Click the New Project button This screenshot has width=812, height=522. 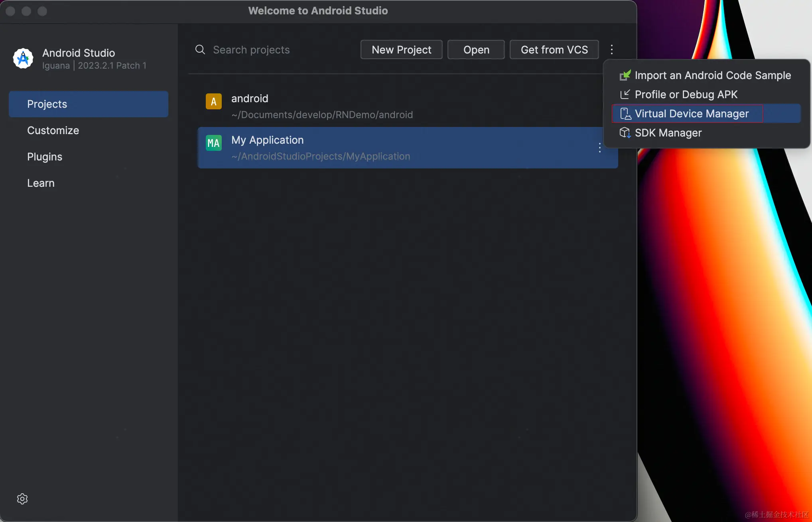pyautogui.click(x=401, y=49)
